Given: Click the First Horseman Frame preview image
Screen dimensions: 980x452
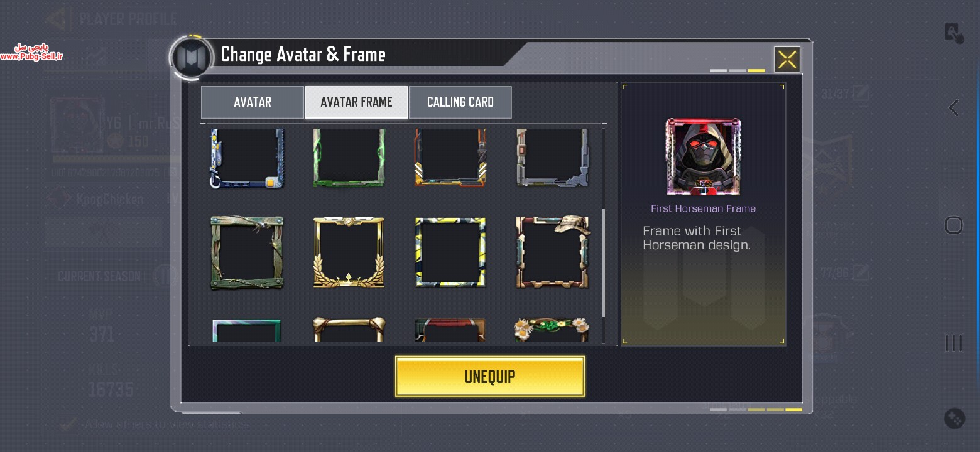Looking at the screenshot, I should (704, 157).
